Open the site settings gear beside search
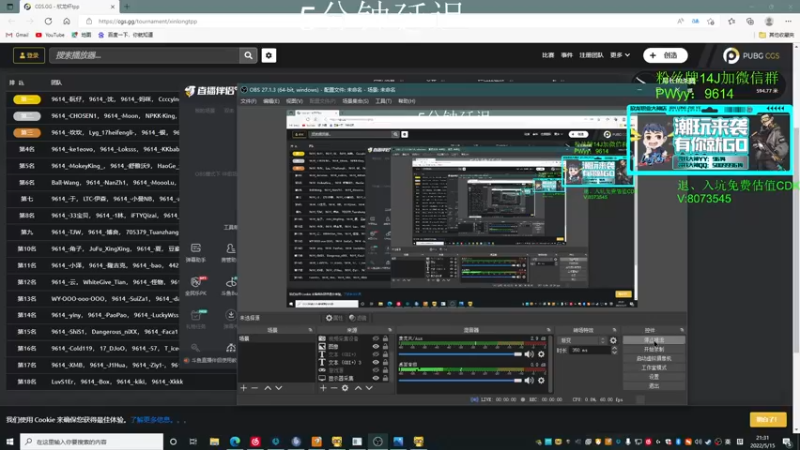This screenshot has width=800, height=450. (269, 55)
